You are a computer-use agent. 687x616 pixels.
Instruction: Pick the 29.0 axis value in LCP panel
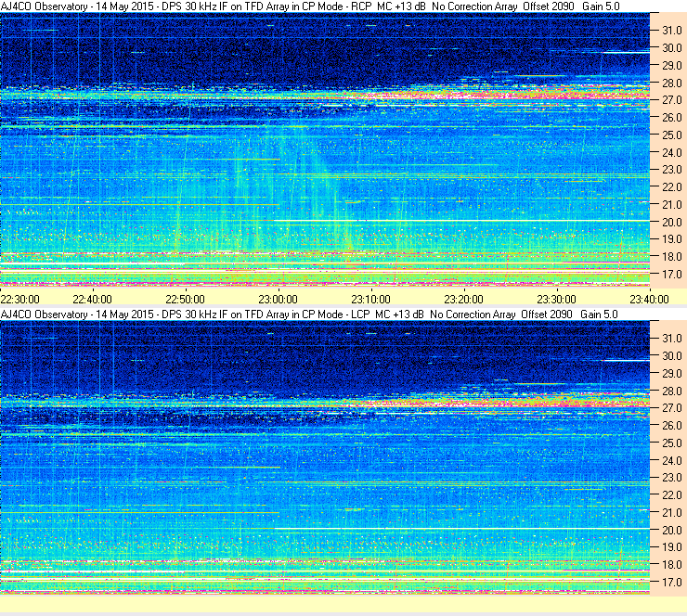click(x=671, y=373)
